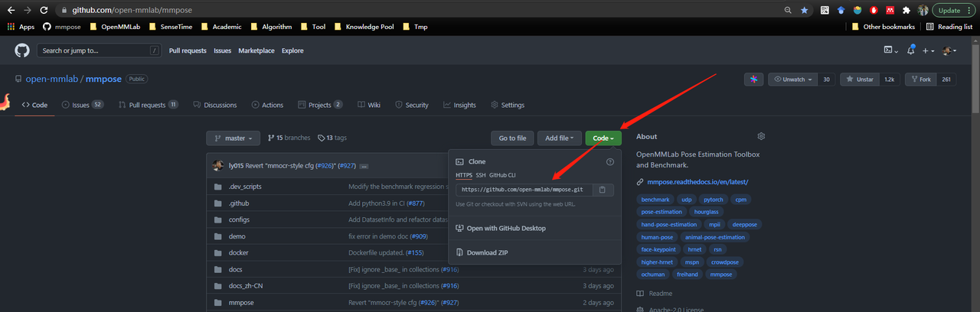Open the notifications bell

[910, 50]
